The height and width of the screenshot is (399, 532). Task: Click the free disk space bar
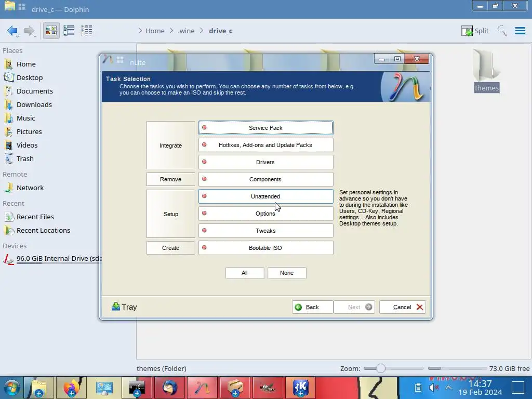pyautogui.click(x=457, y=368)
